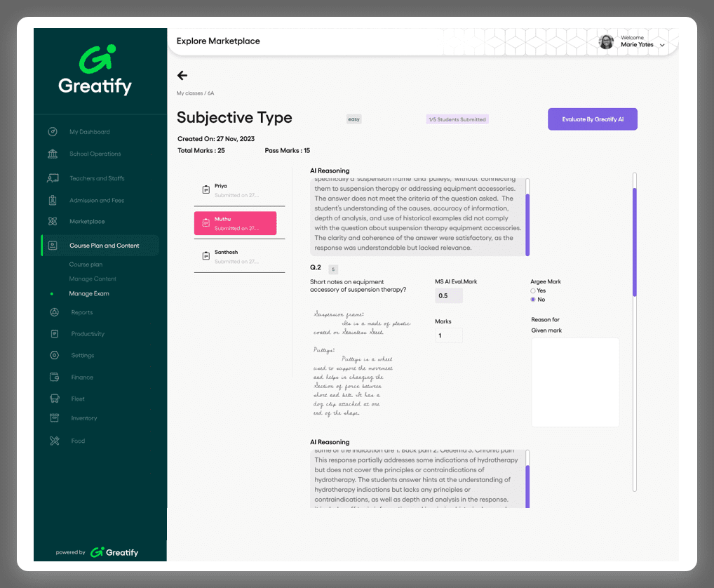The width and height of the screenshot is (714, 588).
Task: Select No for Agree Mark
Action: click(533, 300)
